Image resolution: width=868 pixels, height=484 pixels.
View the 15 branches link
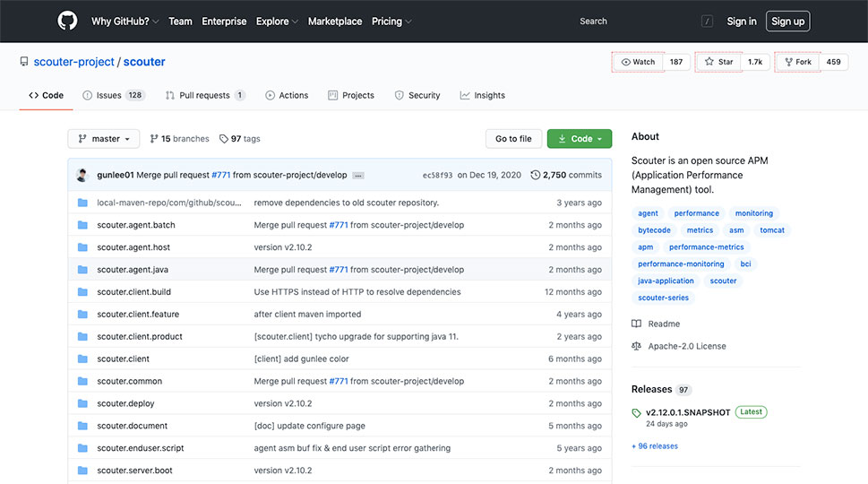point(179,138)
